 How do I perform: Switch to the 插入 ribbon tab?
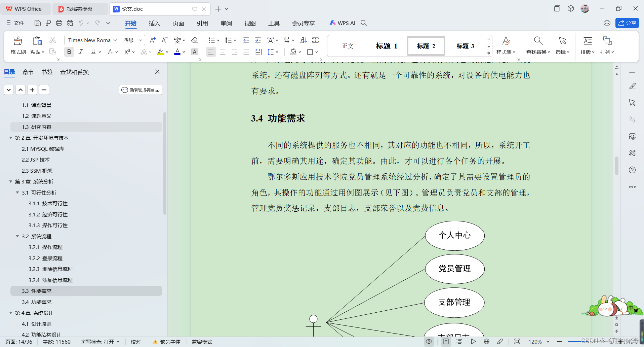[x=154, y=23]
